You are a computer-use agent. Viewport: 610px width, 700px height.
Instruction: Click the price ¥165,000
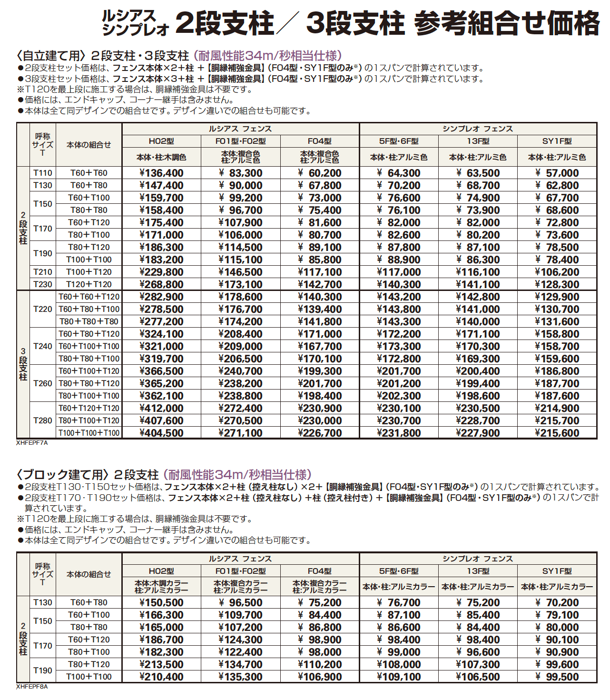161,627
